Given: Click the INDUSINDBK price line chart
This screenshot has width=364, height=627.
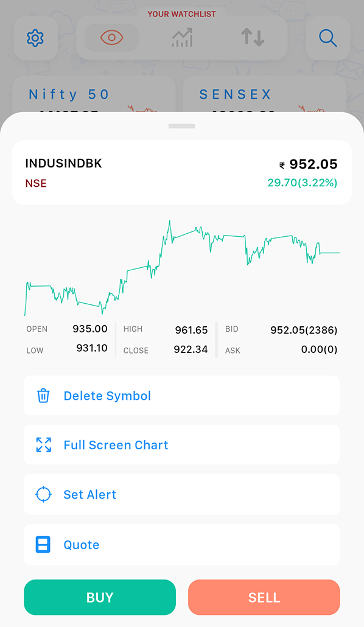Looking at the screenshot, I should click(x=182, y=267).
